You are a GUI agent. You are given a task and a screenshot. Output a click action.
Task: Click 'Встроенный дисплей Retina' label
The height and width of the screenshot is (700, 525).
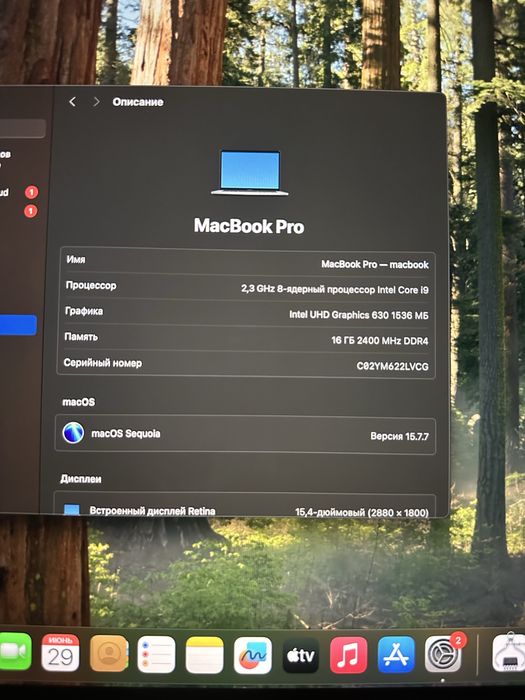coord(152,511)
